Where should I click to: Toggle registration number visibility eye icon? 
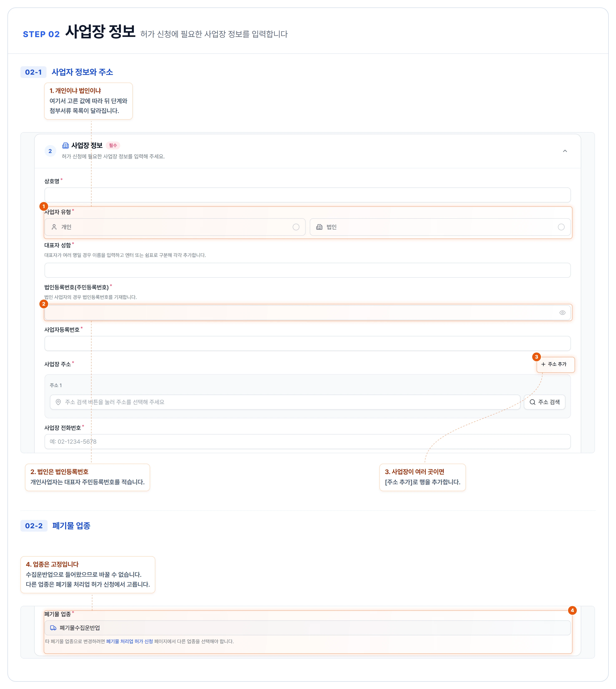click(562, 313)
